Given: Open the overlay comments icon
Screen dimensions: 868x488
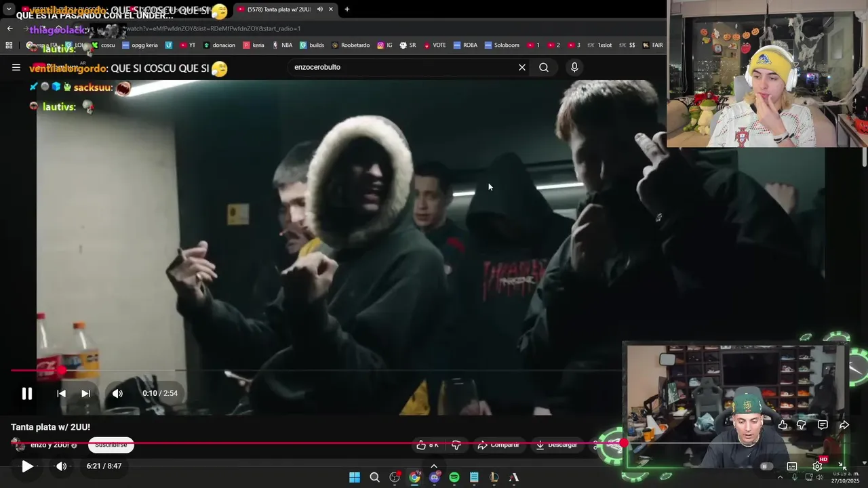Looking at the screenshot, I should [823, 425].
